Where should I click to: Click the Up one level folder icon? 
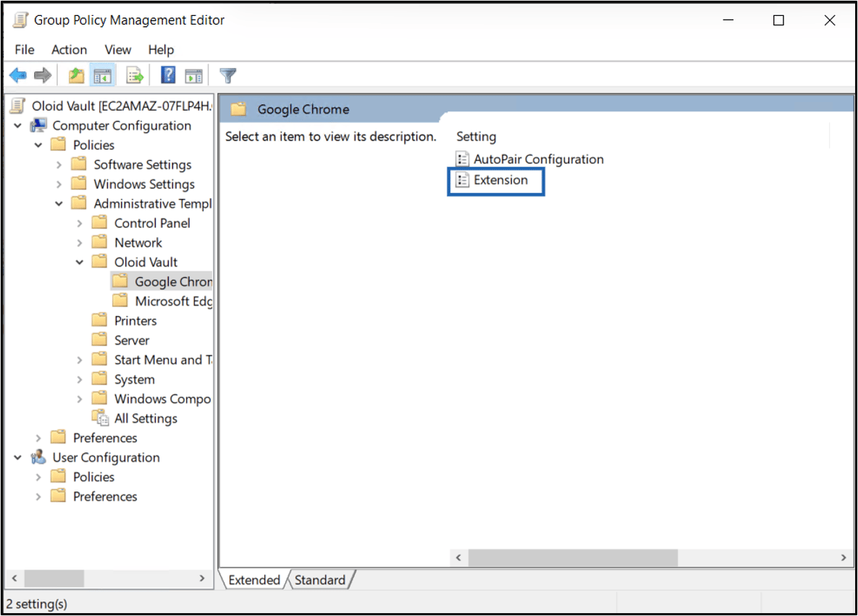(77, 75)
